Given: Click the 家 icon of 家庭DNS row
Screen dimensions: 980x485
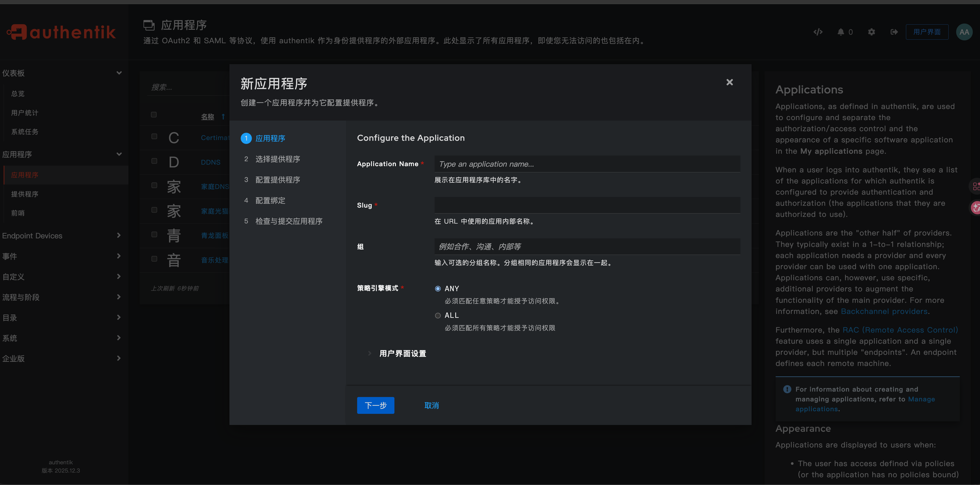Looking at the screenshot, I should (174, 187).
